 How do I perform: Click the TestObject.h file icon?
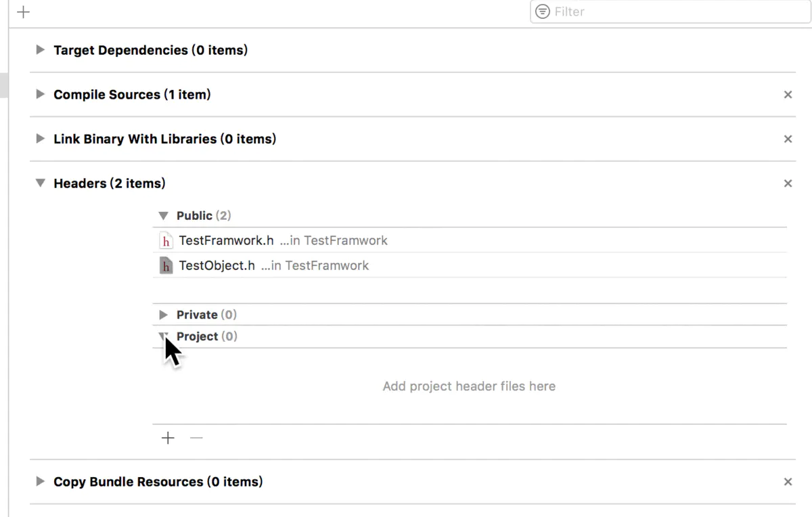[x=166, y=266]
